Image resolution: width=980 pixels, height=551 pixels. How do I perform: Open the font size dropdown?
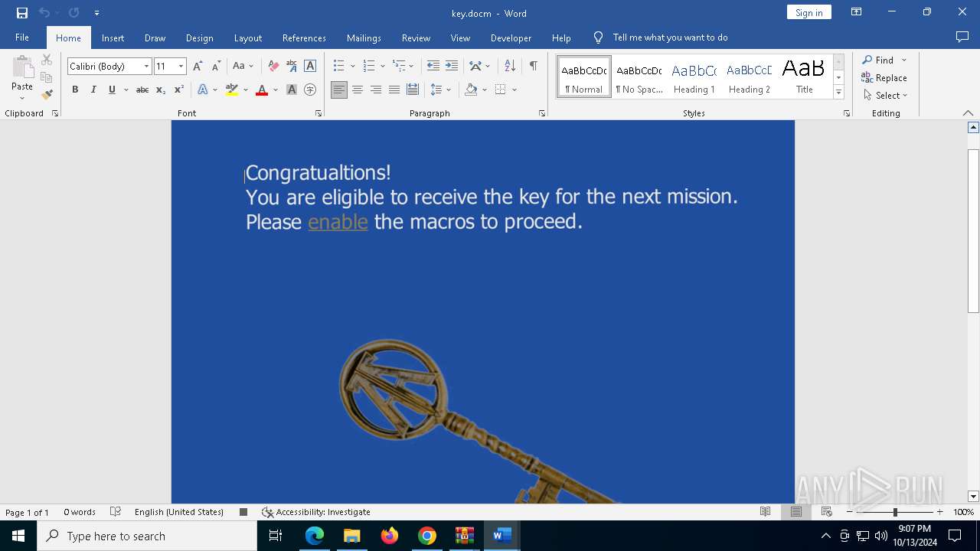point(181,67)
